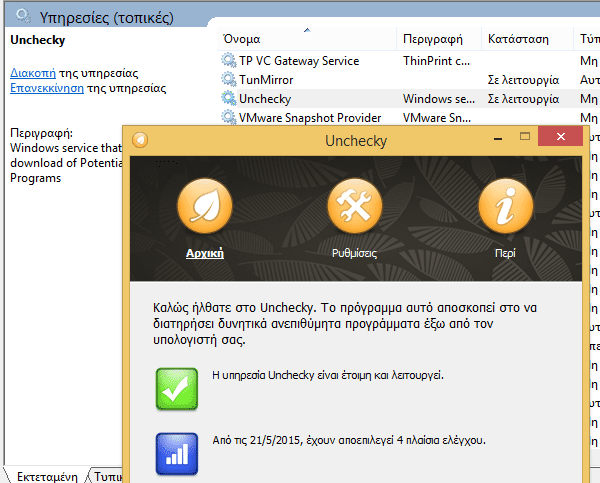Minimize the Unchecky window
Viewport: 600px width, 483px height.
497,138
